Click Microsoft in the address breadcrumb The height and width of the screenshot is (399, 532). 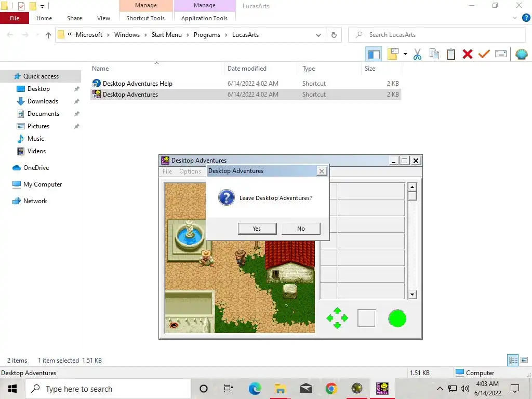(89, 35)
